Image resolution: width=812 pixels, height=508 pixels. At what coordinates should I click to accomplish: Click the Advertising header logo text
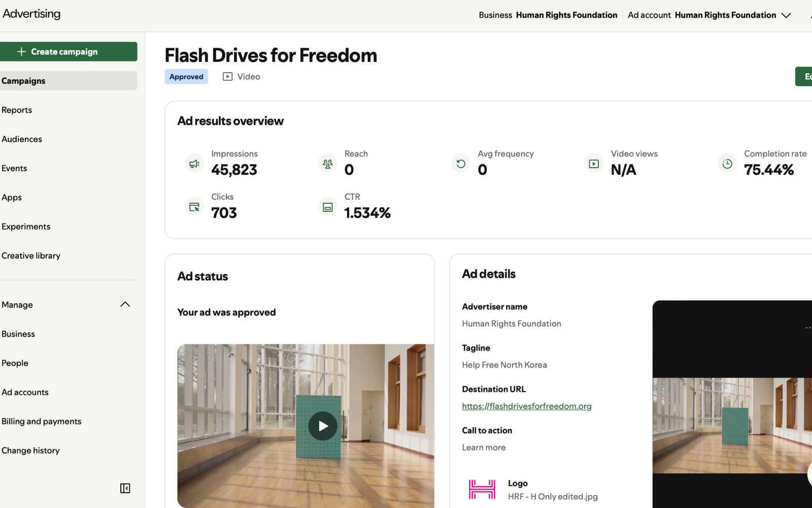(x=31, y=14)
